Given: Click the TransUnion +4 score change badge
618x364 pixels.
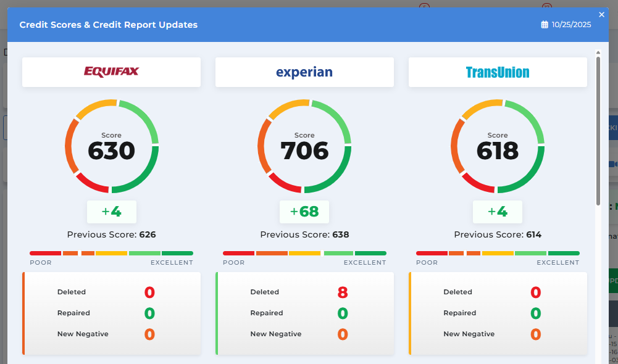Looking at the screenshot, I should [498, 212].
